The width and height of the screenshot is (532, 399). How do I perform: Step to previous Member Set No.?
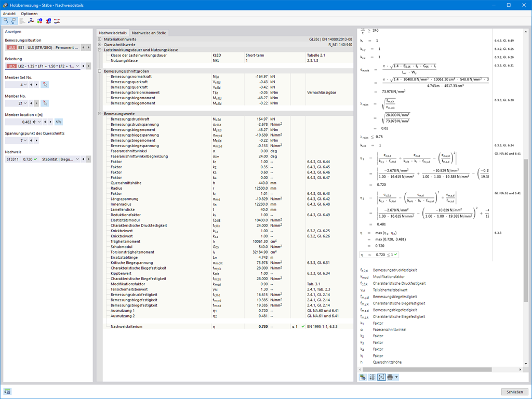click(31, 85)
